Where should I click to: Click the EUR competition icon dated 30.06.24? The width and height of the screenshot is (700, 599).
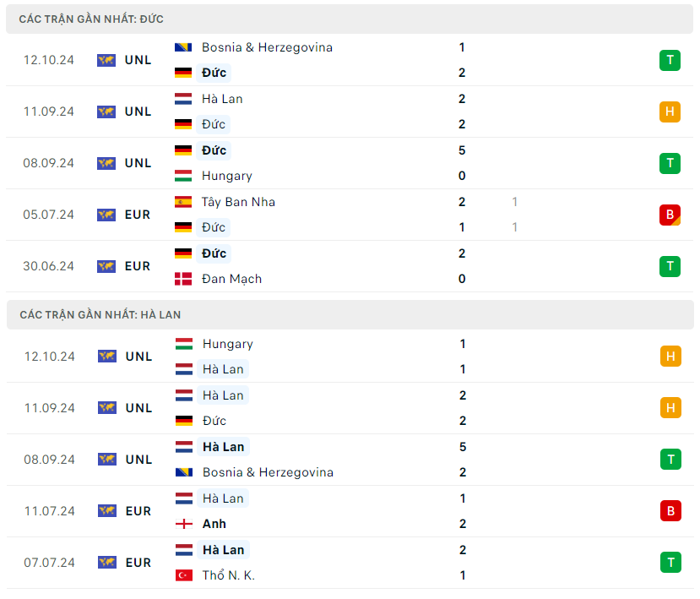[x=106, y=266]
